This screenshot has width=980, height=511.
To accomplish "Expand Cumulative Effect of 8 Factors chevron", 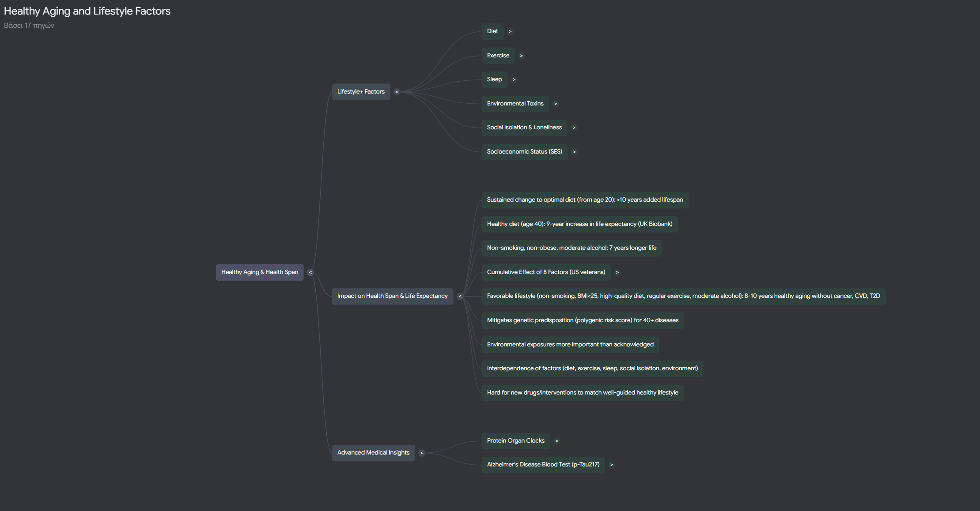I will click(617, 272).
